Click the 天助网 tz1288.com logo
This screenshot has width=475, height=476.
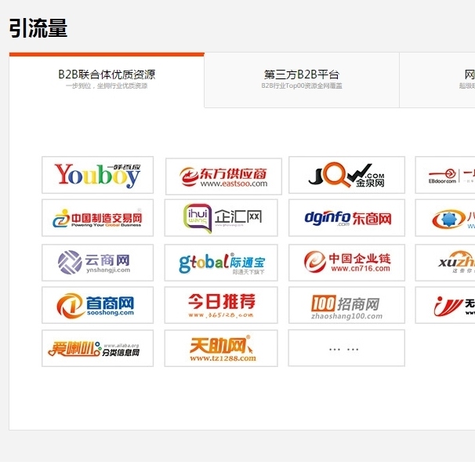click(221, 348)
